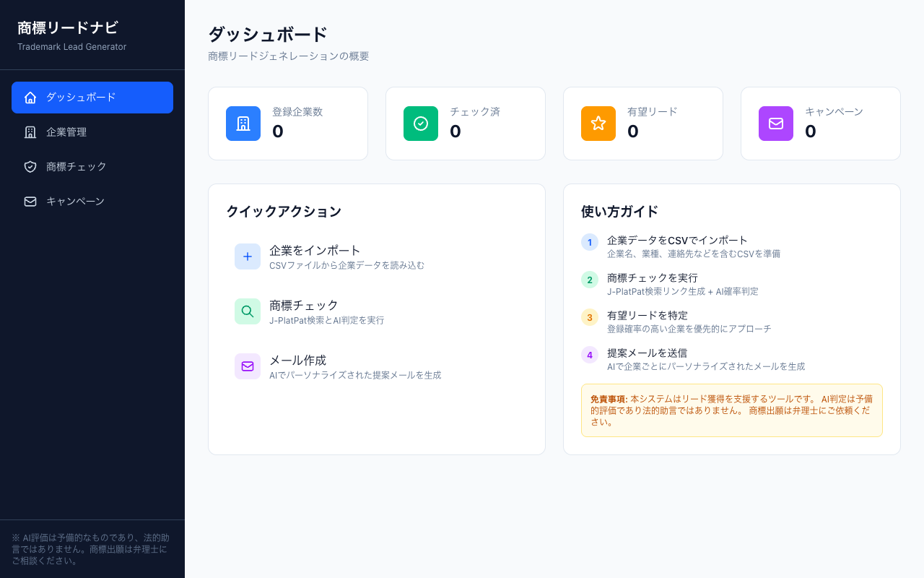
Task: Click the green checkmark icon on チェック済 card
Action: [421, 124]
